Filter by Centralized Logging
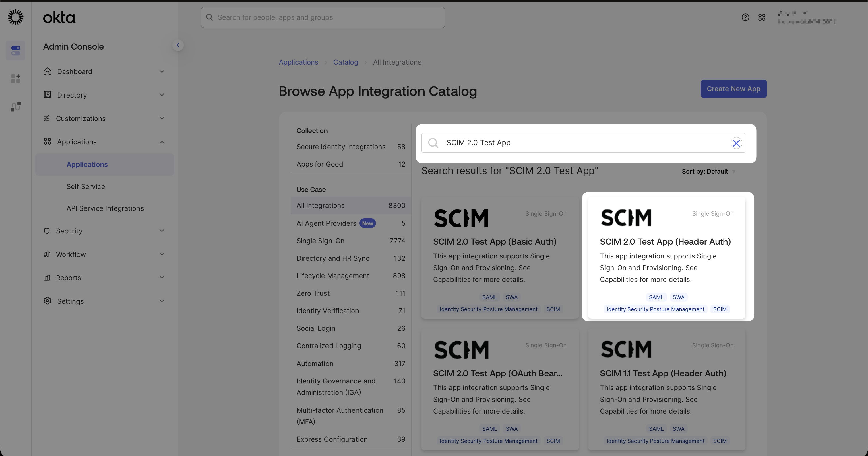Screen dimensions: 868x456 click(351, 346)
